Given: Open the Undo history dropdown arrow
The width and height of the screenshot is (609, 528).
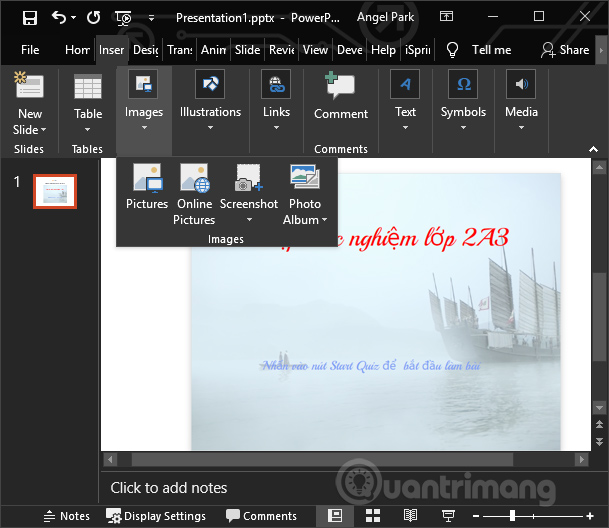Looking at the screenshot, I should [73, 17].
